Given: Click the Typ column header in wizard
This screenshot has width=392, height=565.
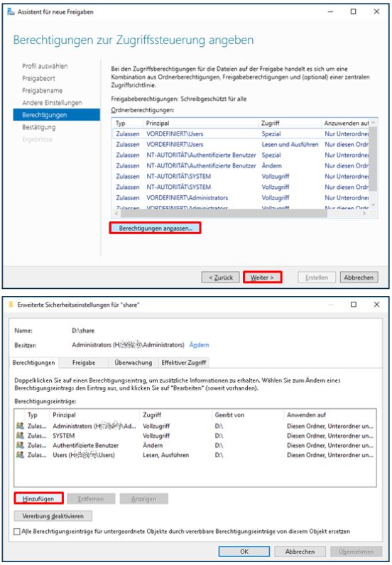Looking at the screenshot, I should [x=128, y=124].
